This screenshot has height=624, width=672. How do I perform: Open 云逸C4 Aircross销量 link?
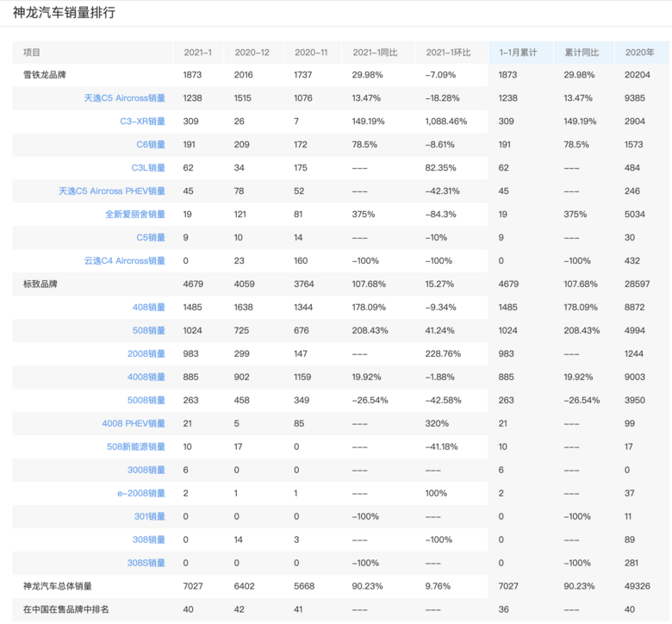click(x=124, y=260)
